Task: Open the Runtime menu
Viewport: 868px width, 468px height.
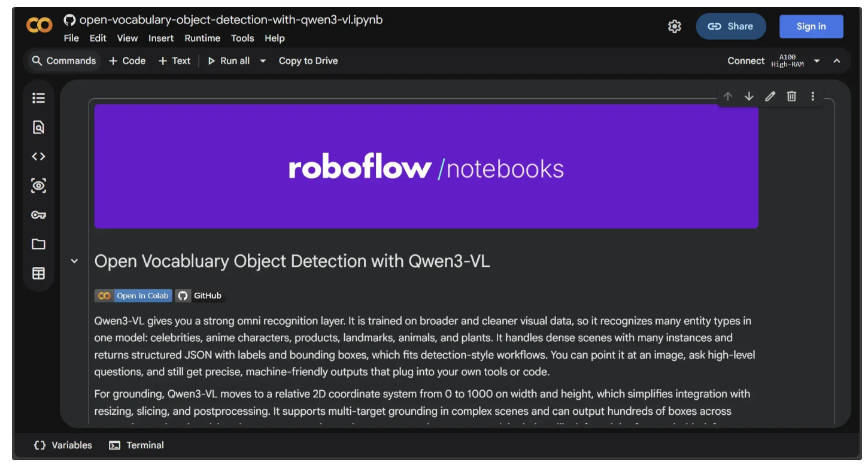Action: [x=202, y=38]
